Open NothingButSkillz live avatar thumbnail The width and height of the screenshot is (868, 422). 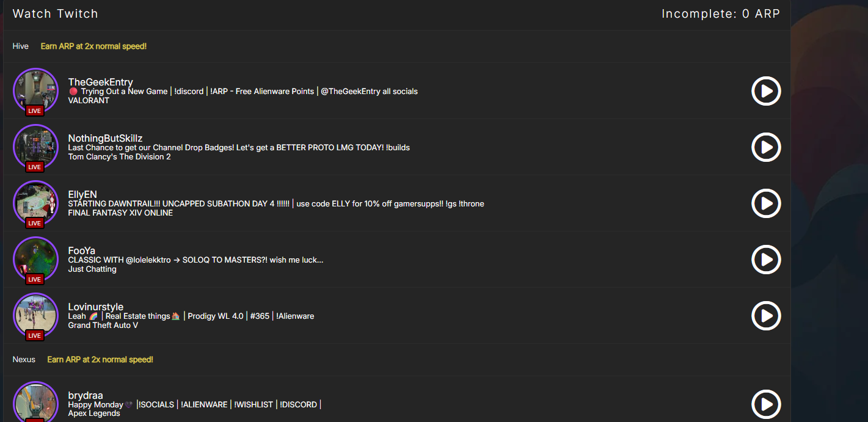[x=35, y=147]
